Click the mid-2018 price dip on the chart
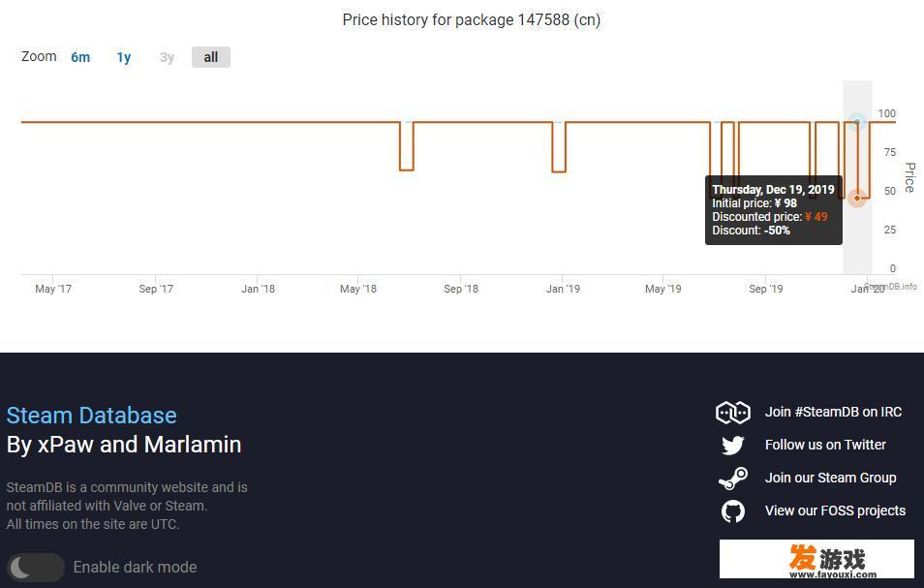Viewport: 924px width, 588px height. pos(407,146)
